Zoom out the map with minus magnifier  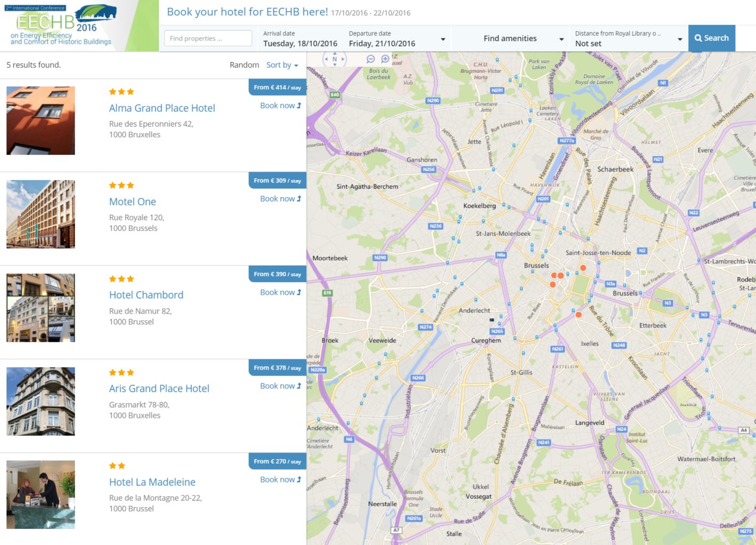click(371, 59)
